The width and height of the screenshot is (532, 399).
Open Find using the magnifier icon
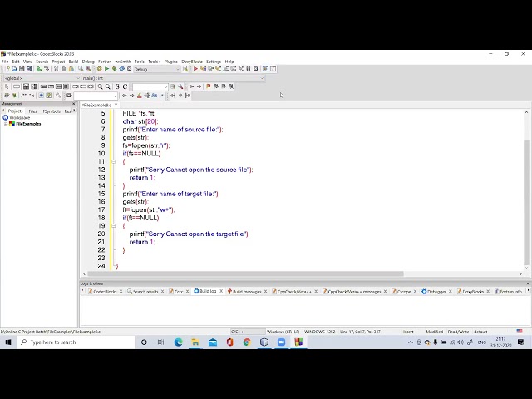coord(81,69)
